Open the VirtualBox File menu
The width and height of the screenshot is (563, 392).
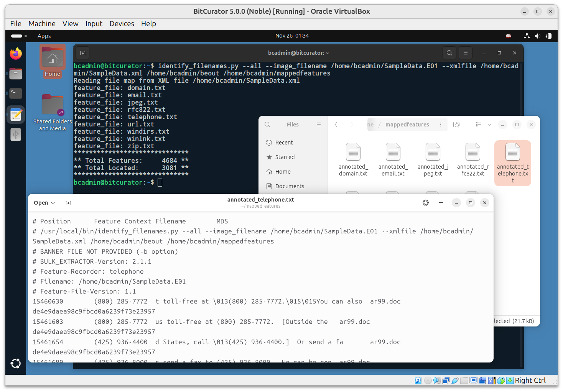[16, 24]
